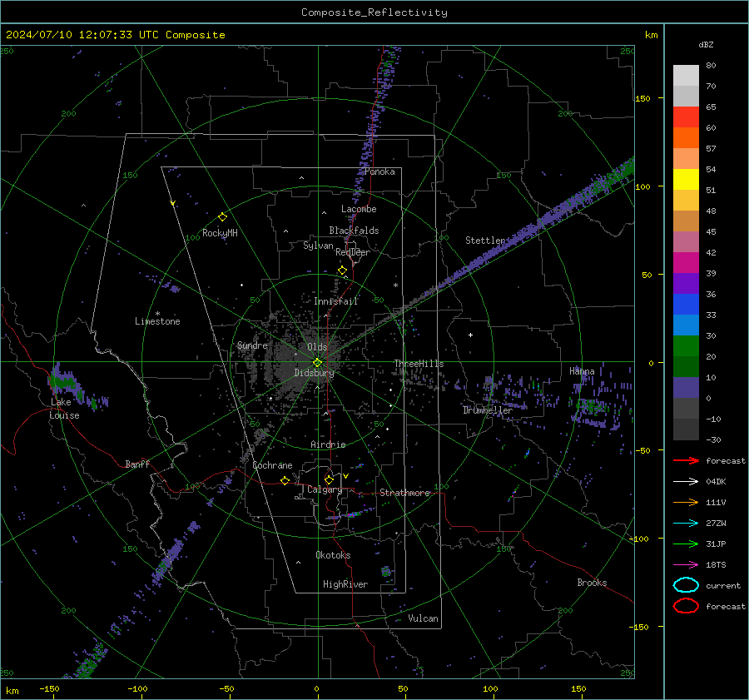Viewport: 749px width, 700px height.
Task: Click the Didsbury label
Action: [x=315, y=373]
